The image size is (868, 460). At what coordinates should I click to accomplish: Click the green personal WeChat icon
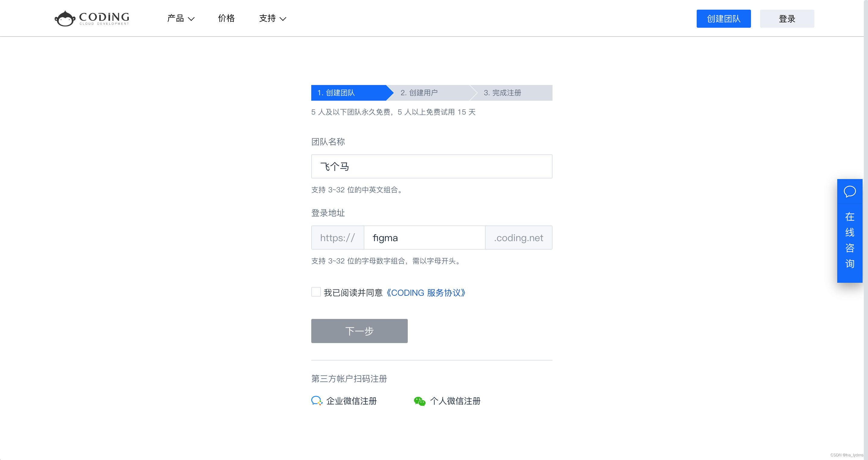coord(420,401)
